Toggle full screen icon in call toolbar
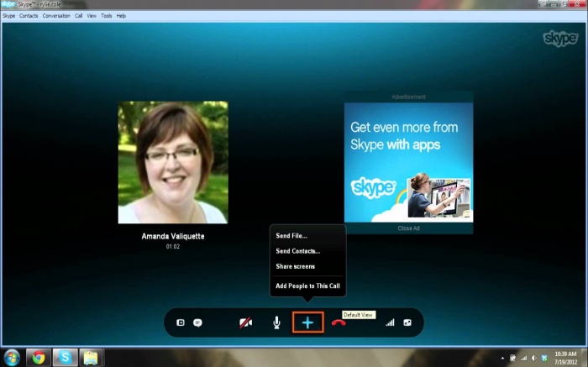Viewport: 588px width, 367px height. [x=407, y=322]
